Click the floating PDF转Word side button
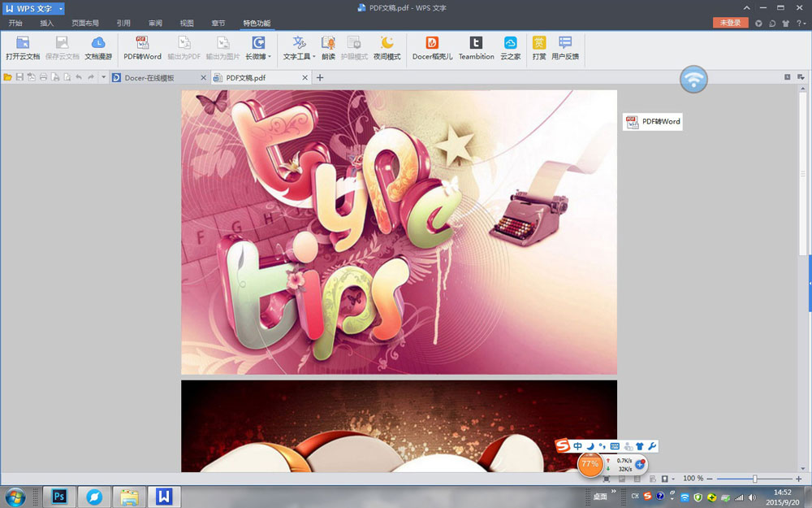 653,122
